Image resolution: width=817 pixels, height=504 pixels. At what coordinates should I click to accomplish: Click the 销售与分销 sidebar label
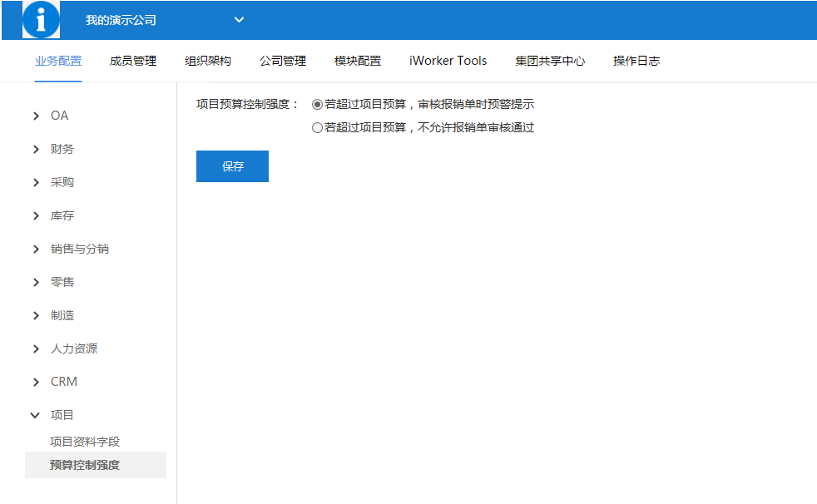click(x=80, y=249)
